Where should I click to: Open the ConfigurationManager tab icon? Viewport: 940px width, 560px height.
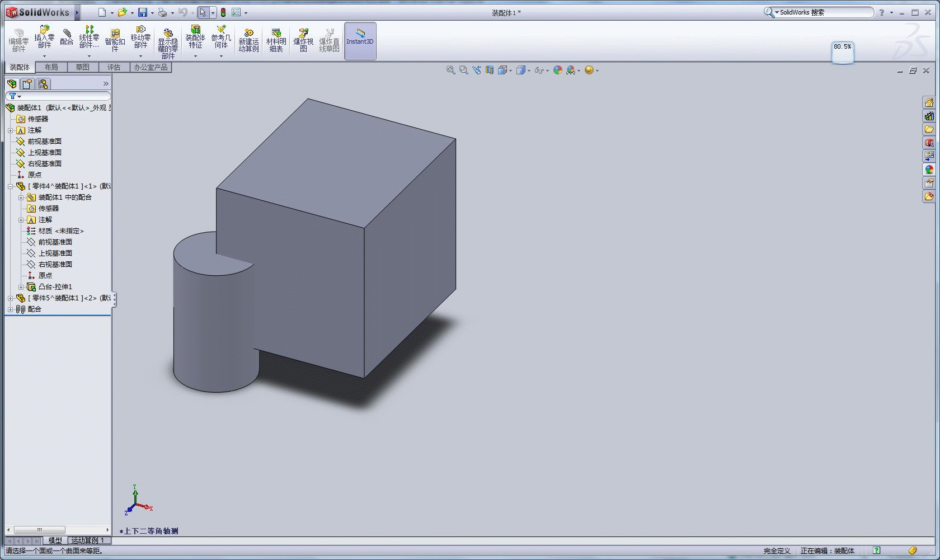point(43,84)
